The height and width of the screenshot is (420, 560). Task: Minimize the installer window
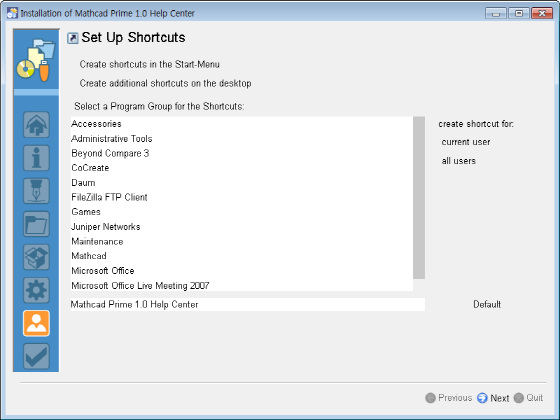pyautogui.click(x=495, y=14)
